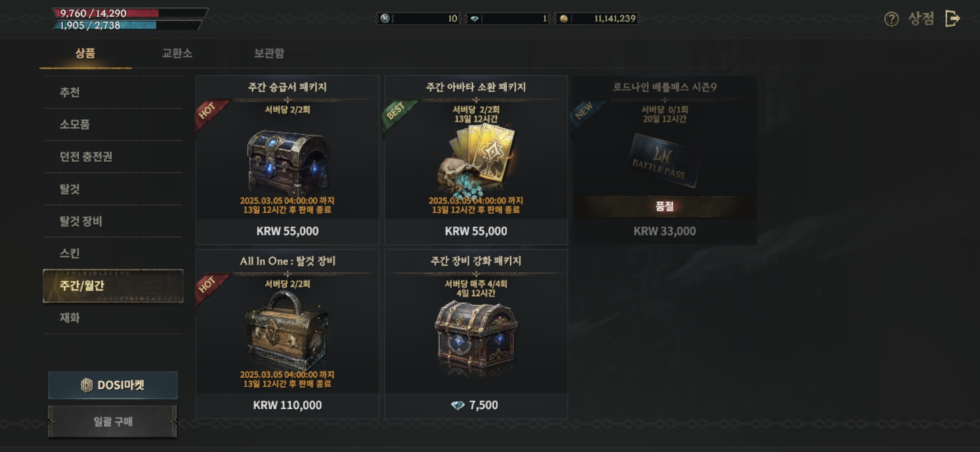Buy the 7,500 diamond equipment package

pyautogui.click(x=476, y=405)
